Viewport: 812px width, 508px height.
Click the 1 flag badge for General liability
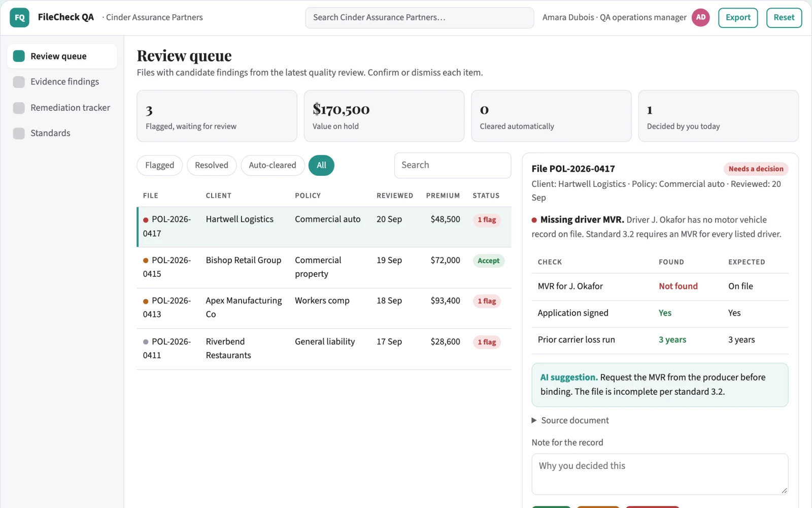(x=487, y=342)
